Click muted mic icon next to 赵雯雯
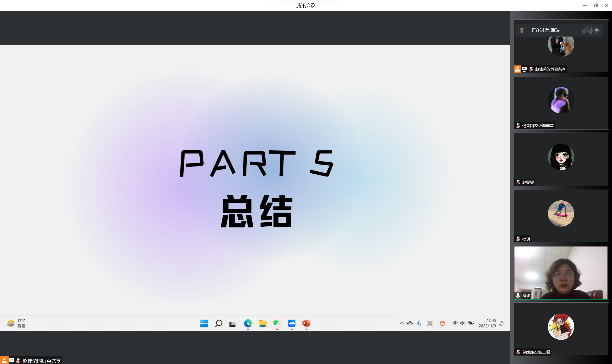The height and width of the screenshot is (364, 612). click(x=518, y=182)
